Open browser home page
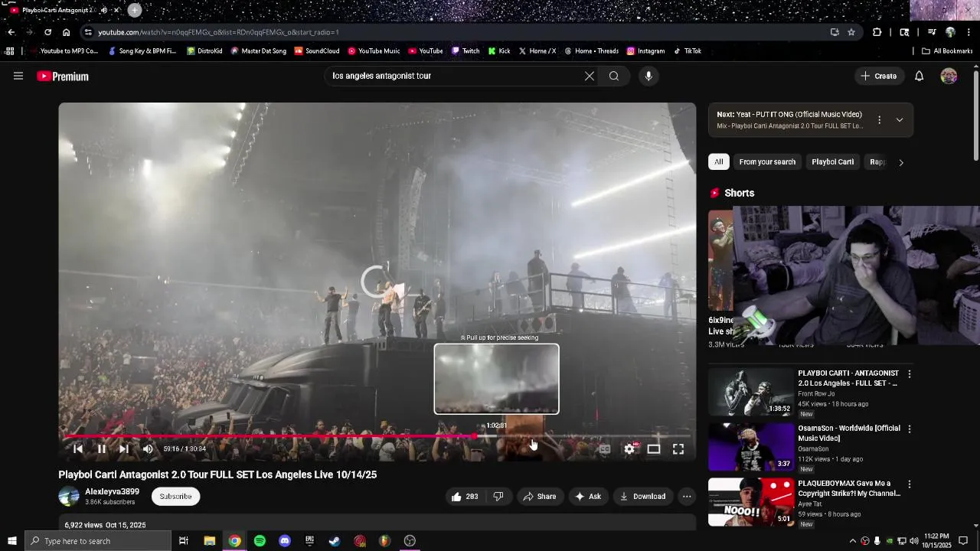This screenshot has height=551, width=980. pos(66,32)
